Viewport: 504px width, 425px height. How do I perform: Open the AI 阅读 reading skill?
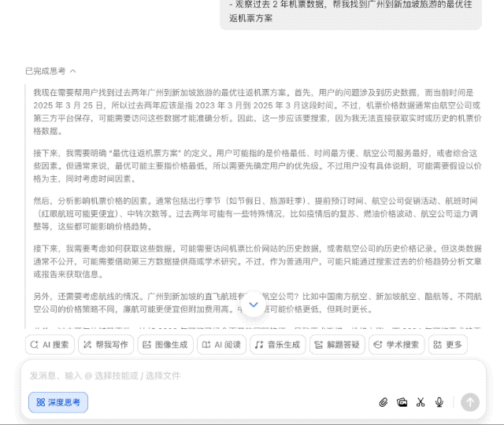point(220,345)
